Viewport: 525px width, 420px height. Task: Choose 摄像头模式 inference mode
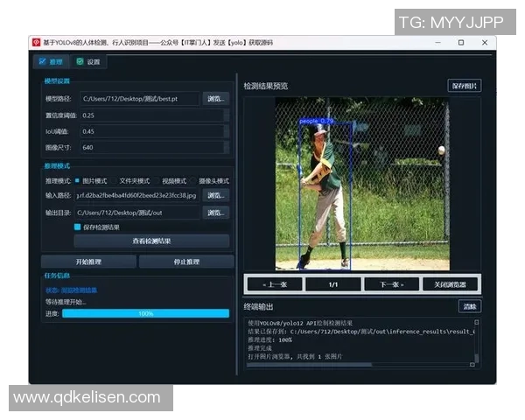[194, 180]
